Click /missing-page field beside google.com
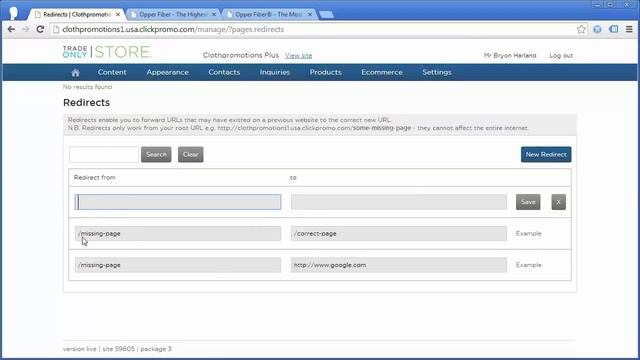Screen dimensions: 640x360 click(x=178, y=265)
